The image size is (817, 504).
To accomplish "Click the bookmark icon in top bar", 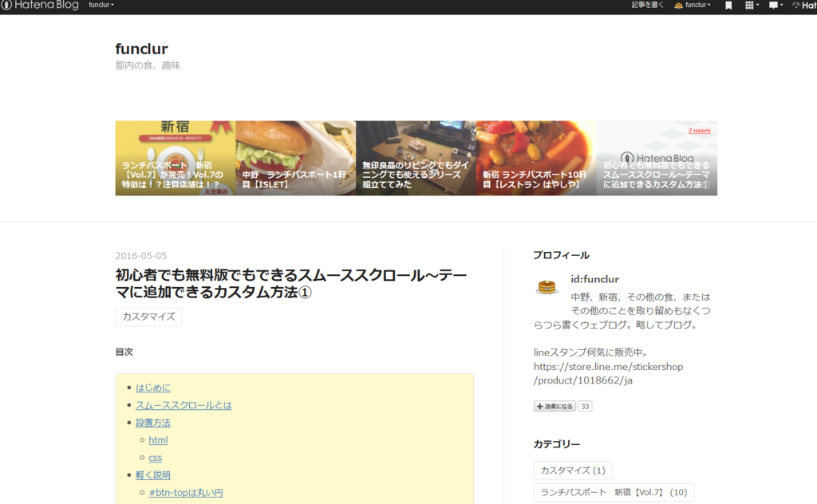I will click(x=728, y=6).
